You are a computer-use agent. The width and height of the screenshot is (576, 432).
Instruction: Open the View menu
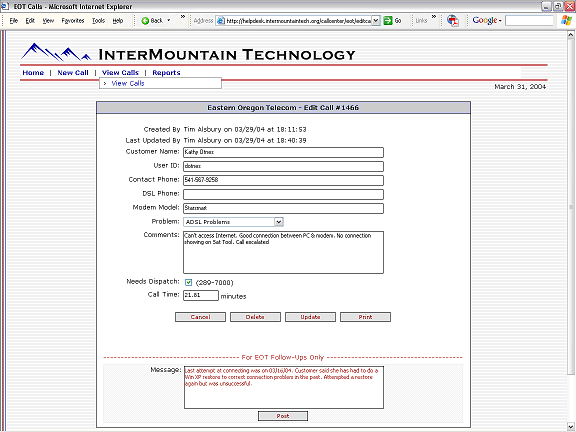pyautogui.click(x=48, y=21)
